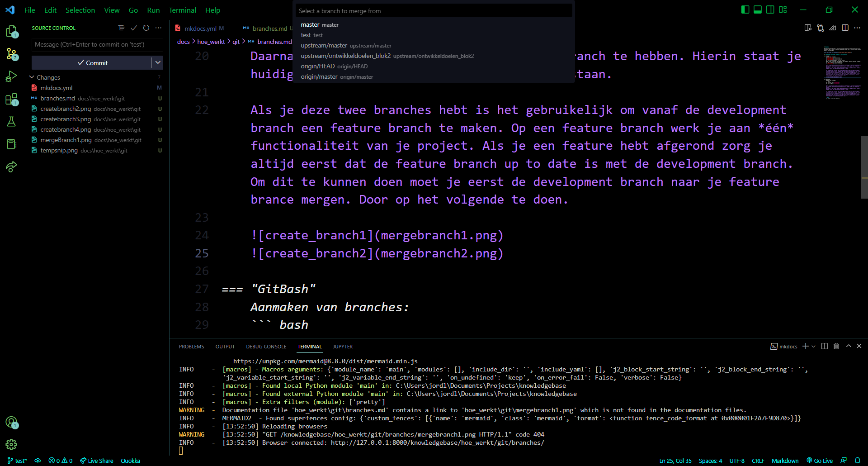Screen dimensions: 868x466
Task: Open Run and Debug view
Action: coord(11,76)
